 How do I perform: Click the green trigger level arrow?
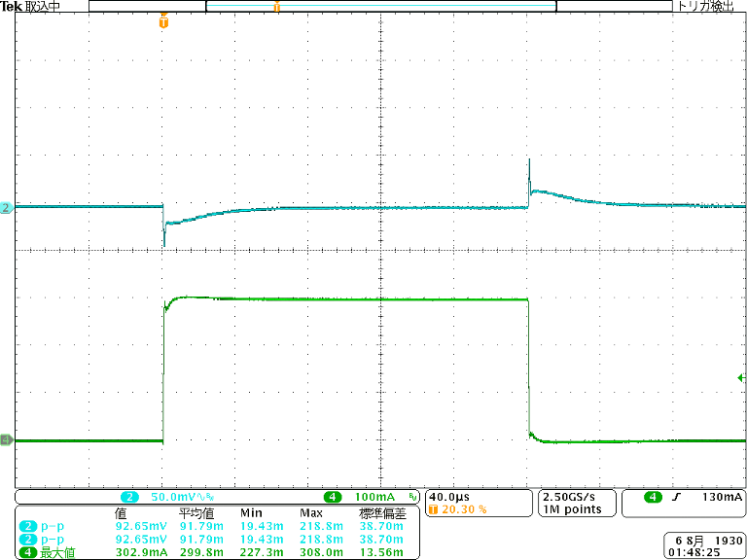click(741, 377)
